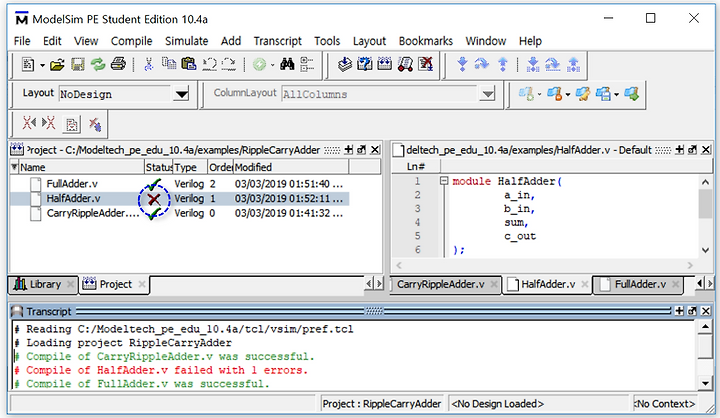The image size is (720, 418).
Task: Click the Redo toolbar icon
Action: (229, 64)
